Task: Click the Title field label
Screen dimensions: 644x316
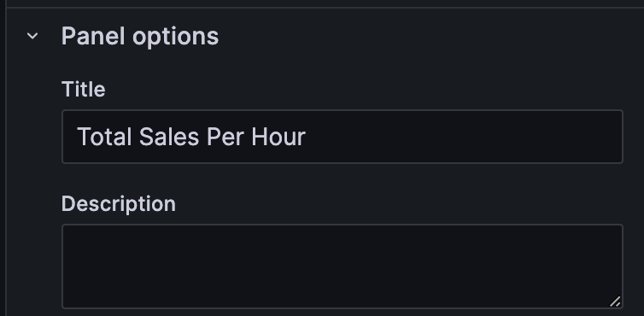Action: point(84,89)
